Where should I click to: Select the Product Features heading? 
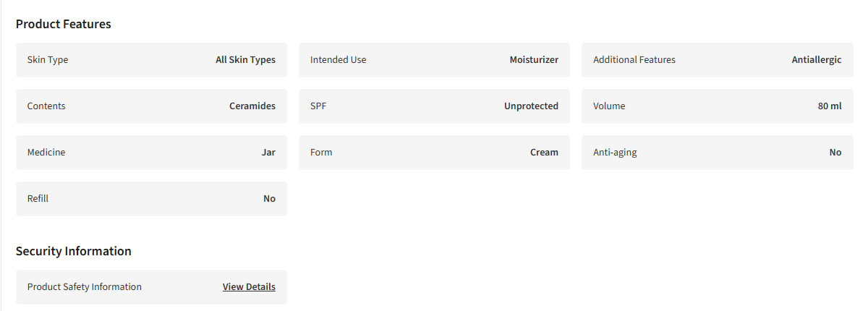(64, 24)
